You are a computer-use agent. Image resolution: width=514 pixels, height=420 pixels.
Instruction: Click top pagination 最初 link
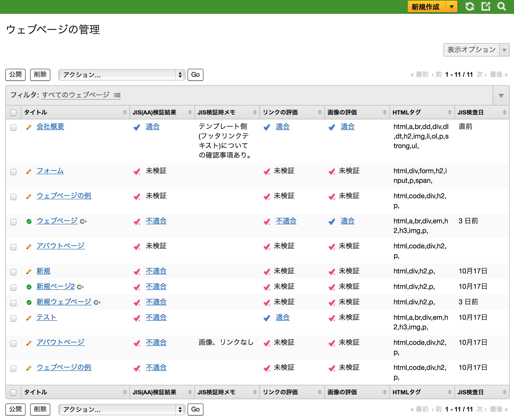[419, 74]
